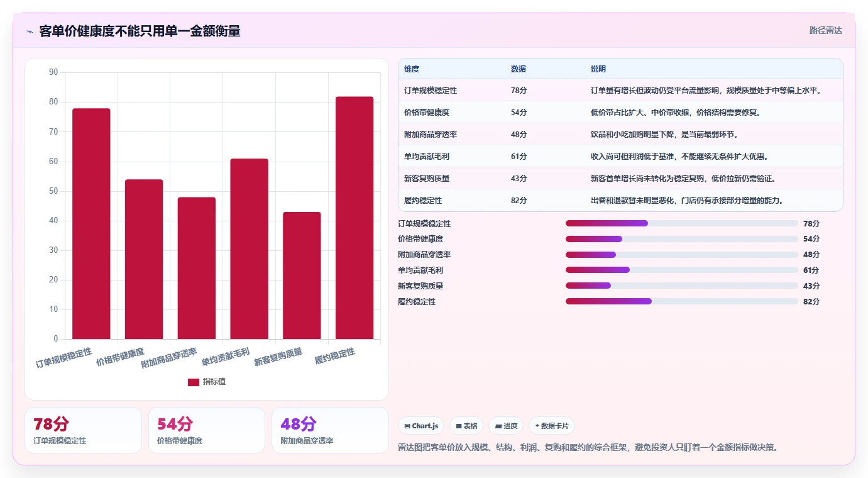Select the 附加商品穿透率 table row name
This screenshot has height=478, width=868.
tap(431, 135)
